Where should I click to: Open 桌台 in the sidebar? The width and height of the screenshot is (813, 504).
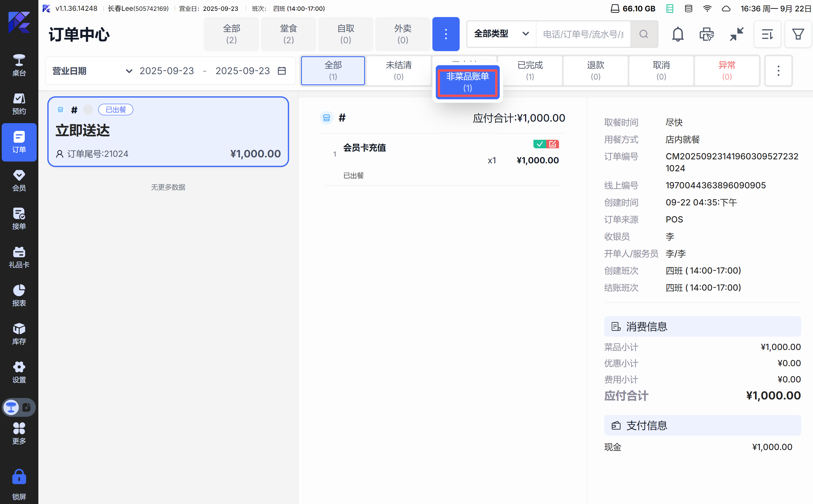tap(19, 65)
